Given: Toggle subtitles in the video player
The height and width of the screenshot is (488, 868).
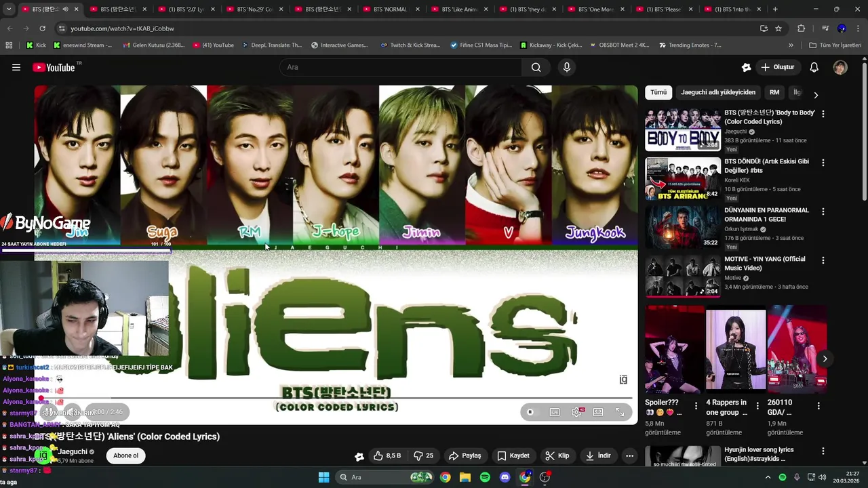Looking at the screenshot, I should pyautogui.click(x=555, y=412).
